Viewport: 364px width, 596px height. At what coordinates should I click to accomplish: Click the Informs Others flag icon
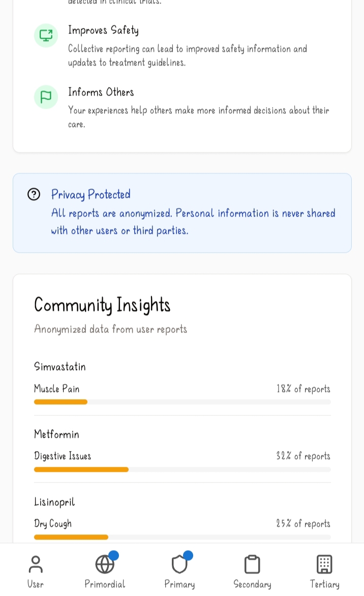click(46, 97)
